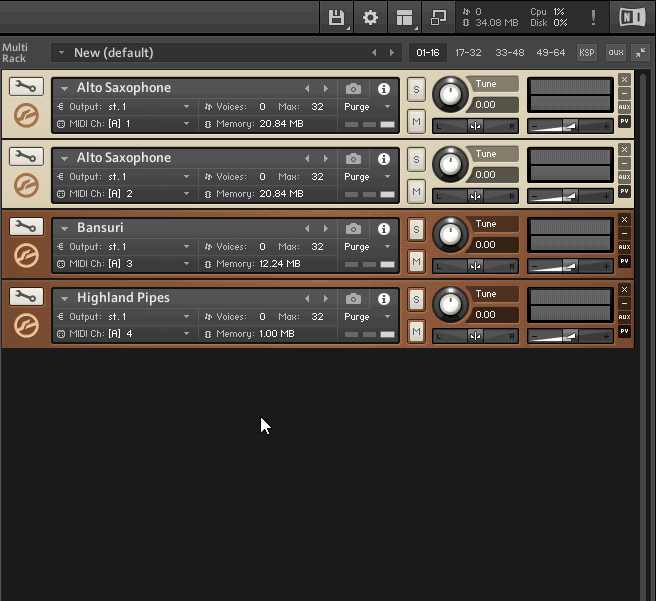Minimize rack headers with the arrows icon
The width and height of the screenshot is (656, 601).
point(640,53)
